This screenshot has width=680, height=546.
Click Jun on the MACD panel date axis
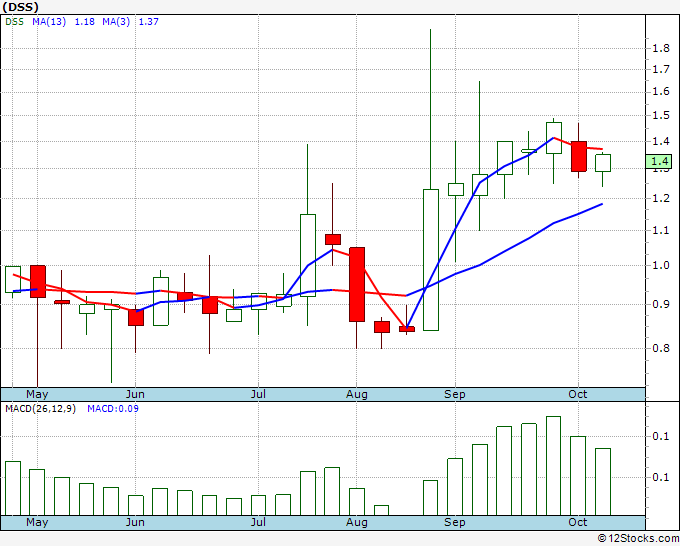click(x=135, y=522)
